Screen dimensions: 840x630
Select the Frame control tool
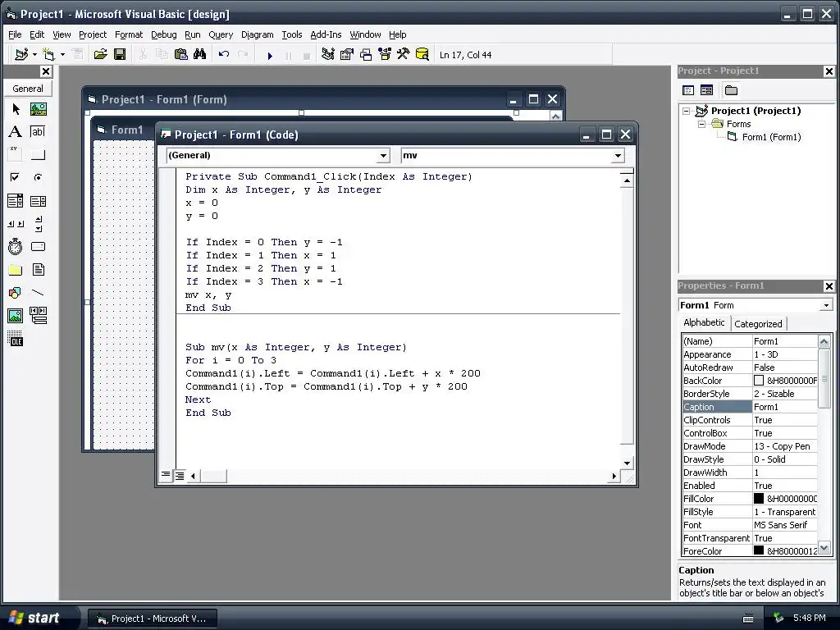click(x=16, y=154)
